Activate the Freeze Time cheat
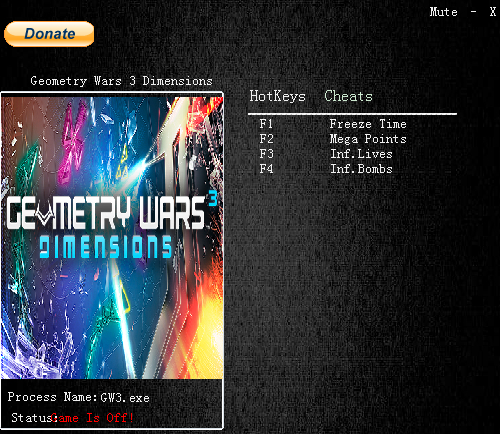Image resolution: width=500 pixels, height=434 pixels. [x=368, y=124]
